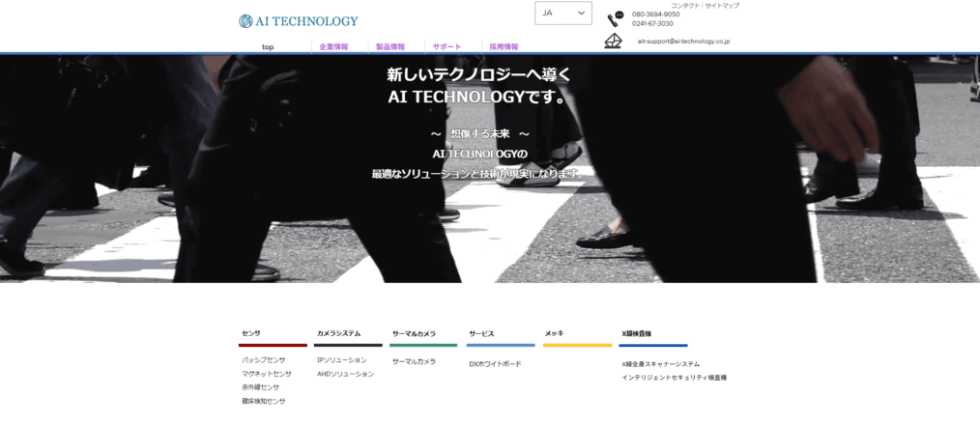
Task: Select the メッキ category heading
Action: click(x=555, y=334)
